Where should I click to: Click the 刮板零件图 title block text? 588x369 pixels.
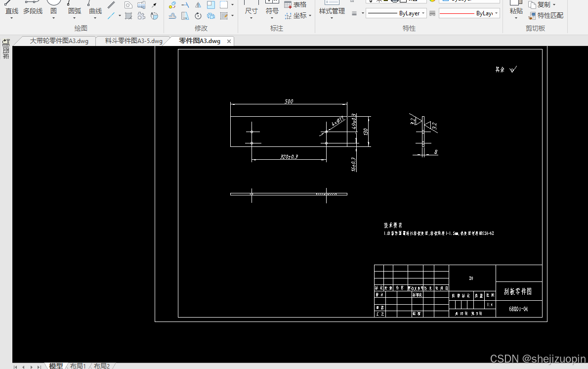[518, 291]
